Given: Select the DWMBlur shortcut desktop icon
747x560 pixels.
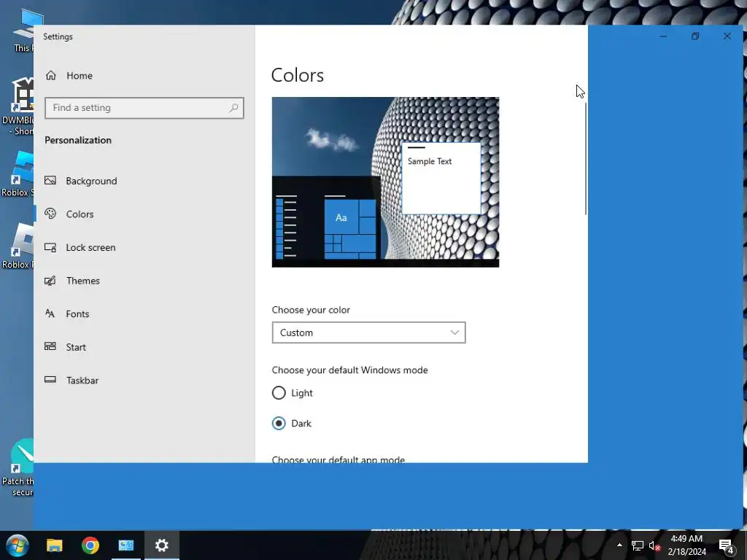Looking at the screenshot, I should [18, 107].
